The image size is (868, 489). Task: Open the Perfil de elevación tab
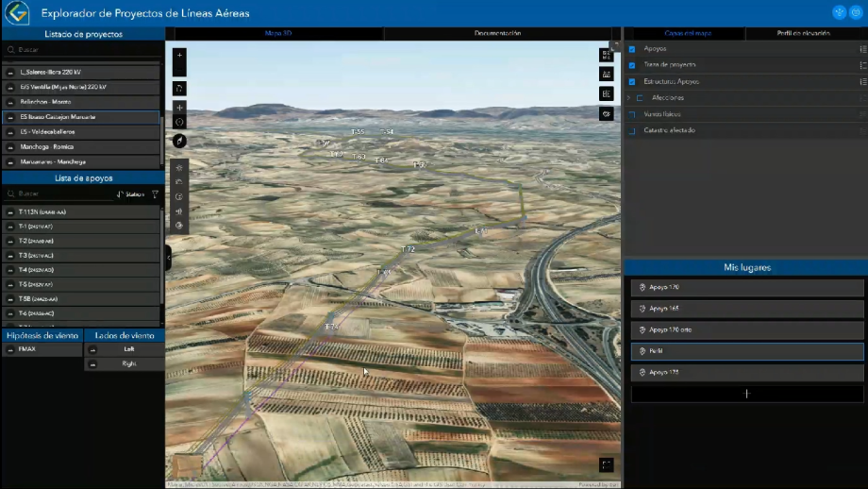[803, 33]
